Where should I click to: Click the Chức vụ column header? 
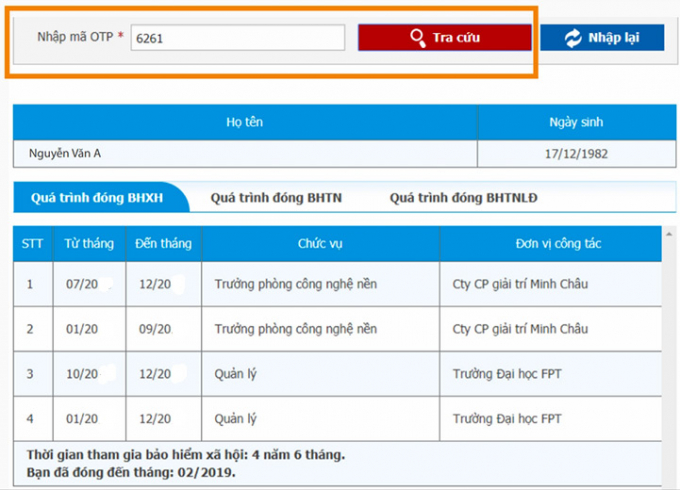point(320,244)
